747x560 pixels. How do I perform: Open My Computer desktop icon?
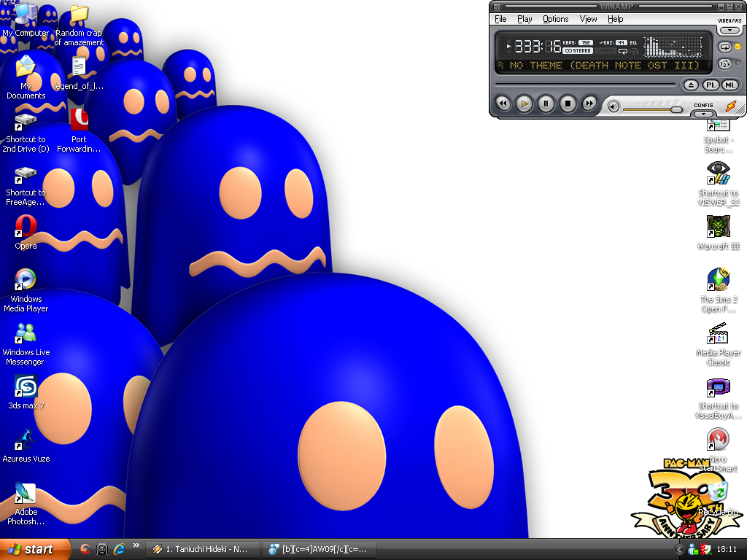coord(26,20)
